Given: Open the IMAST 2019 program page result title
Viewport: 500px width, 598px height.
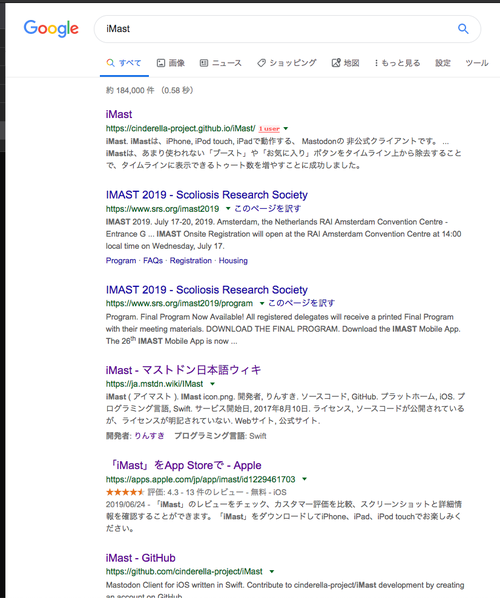Looking at the screenshot, I should [x=207, y=290].
